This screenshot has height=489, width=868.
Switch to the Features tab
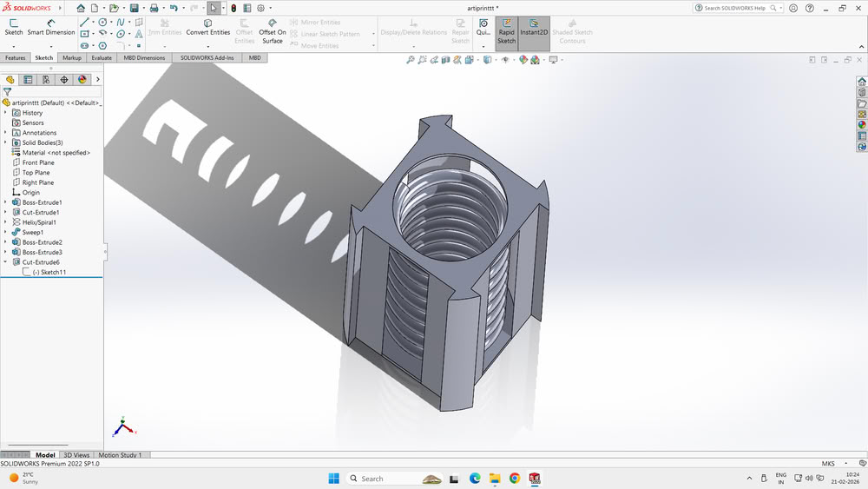16,57
